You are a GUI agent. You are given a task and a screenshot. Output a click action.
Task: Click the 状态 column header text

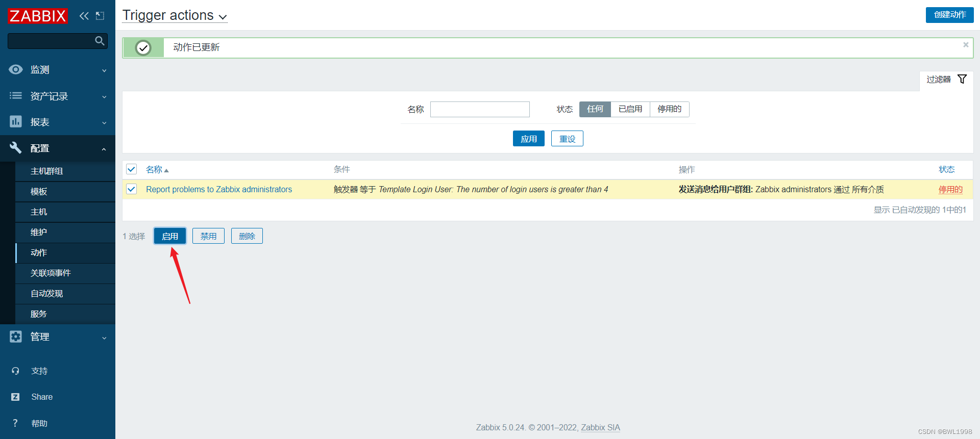click(947, 169)
